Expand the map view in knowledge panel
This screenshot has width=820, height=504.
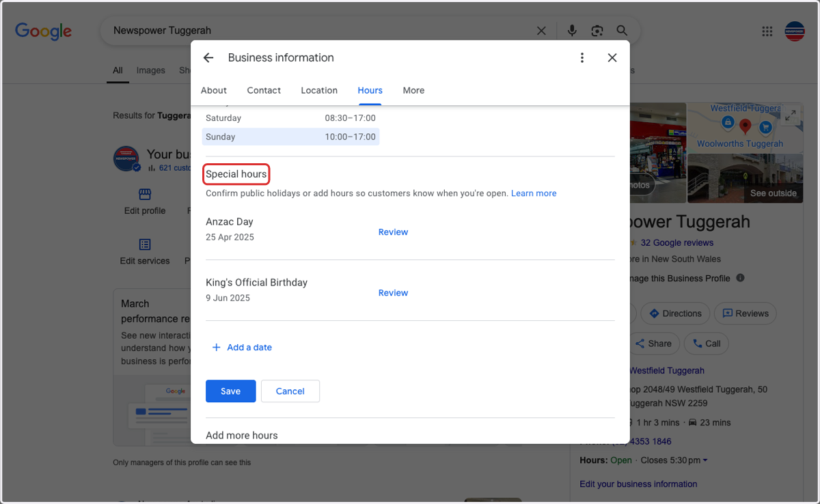pyautogui.click(x=790, y=115)
